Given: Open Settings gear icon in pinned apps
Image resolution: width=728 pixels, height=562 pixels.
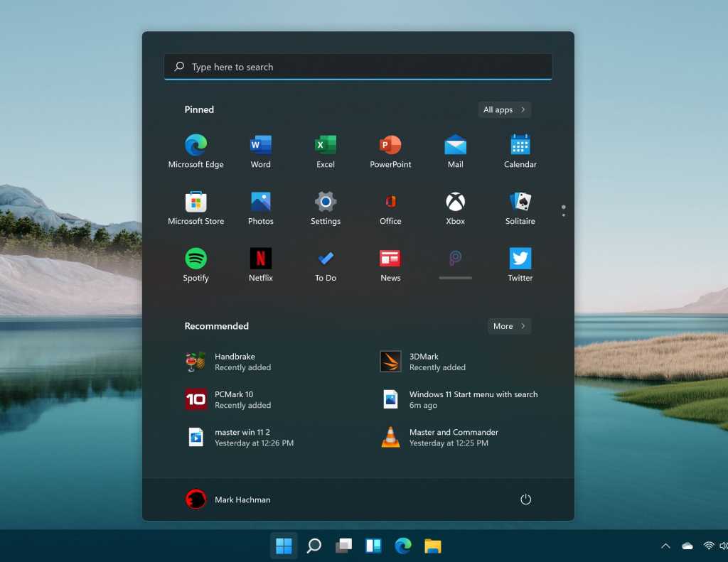Looking at the screenshot, I should coord(326,208).
